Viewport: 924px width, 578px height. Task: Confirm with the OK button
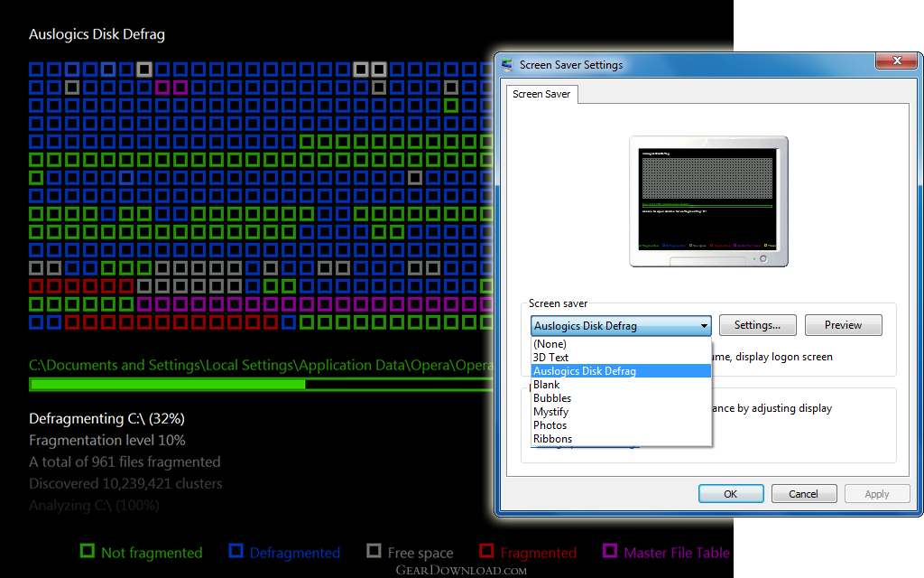[x=731, y=494]
